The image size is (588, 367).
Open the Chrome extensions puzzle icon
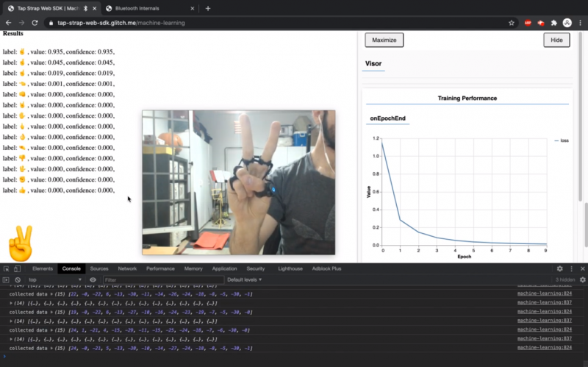pos(553,23)
